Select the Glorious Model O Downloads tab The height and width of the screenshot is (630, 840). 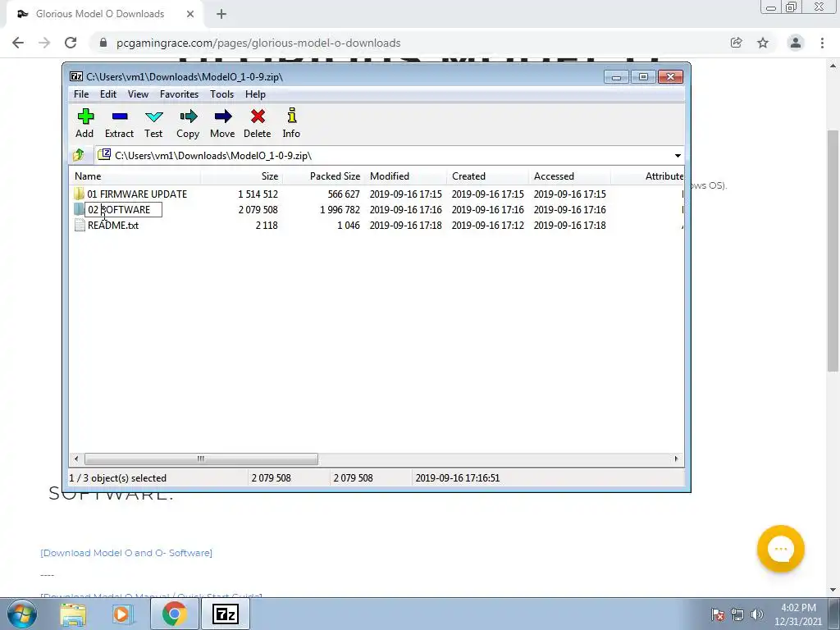click(x=100, y=14)
